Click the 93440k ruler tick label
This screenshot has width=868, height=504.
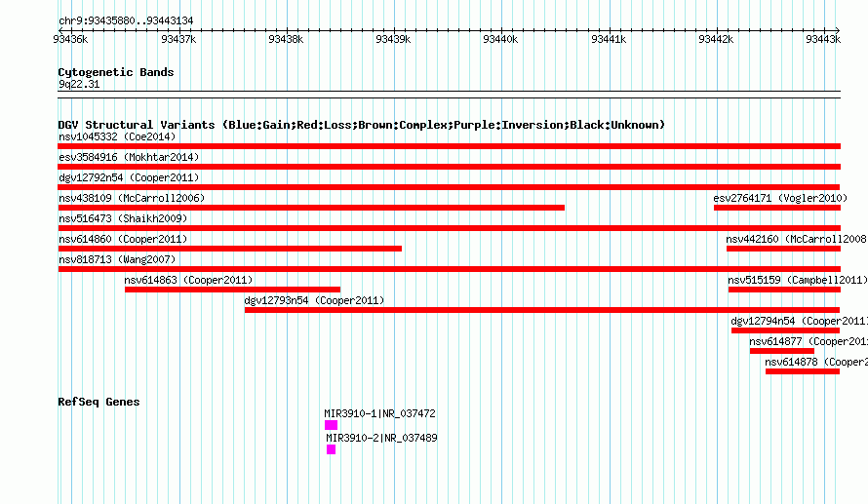(500, 39)
